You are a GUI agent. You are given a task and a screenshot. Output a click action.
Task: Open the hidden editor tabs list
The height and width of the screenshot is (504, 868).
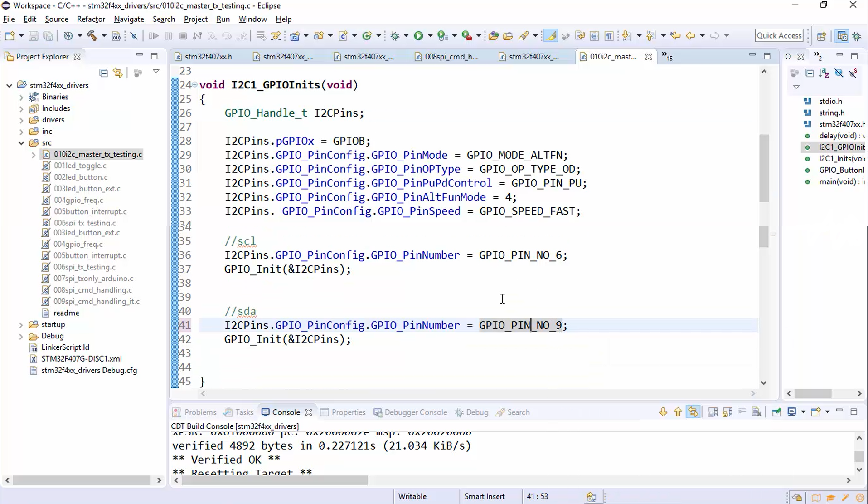666,56
